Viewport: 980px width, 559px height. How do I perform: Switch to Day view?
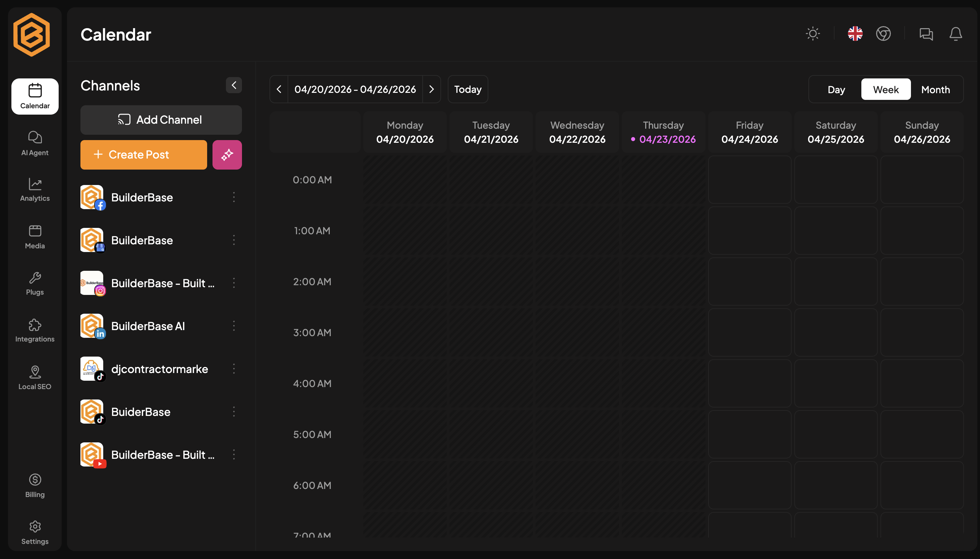pyautogui.click(x=836, y=89)
